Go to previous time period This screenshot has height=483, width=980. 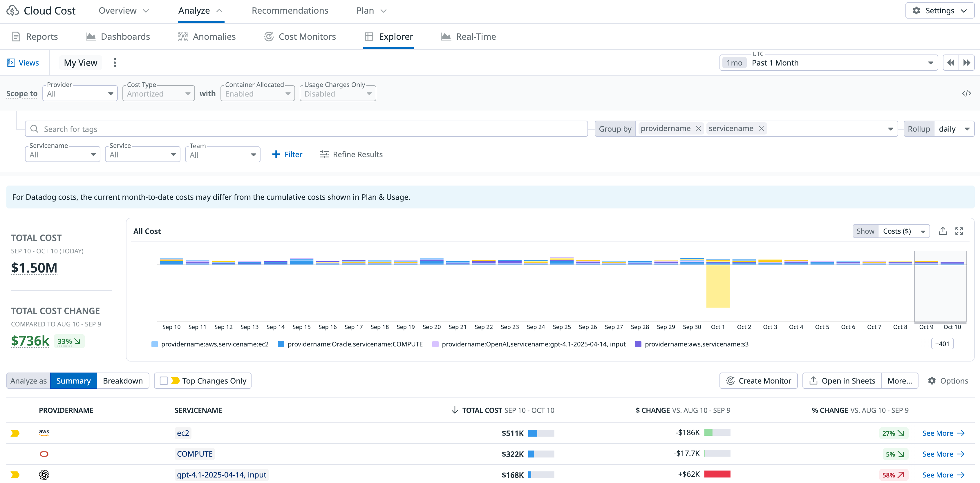pyautogui.click(x=950, y=63)
